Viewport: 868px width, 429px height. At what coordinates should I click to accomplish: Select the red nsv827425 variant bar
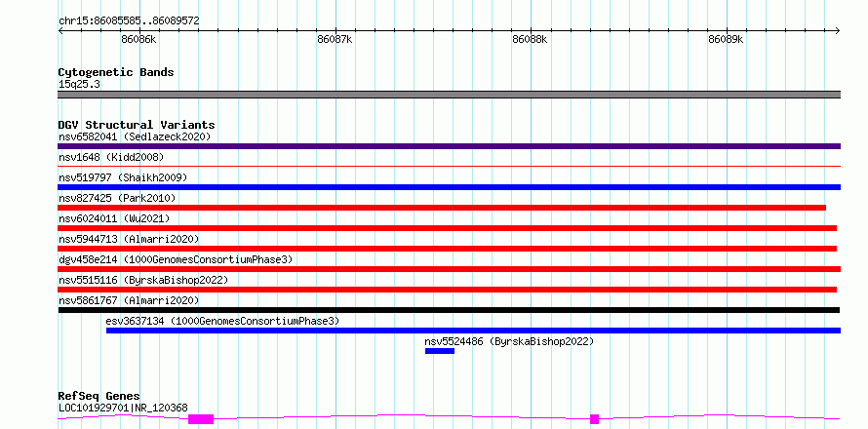pyautogui.click(x=442, y=208)
